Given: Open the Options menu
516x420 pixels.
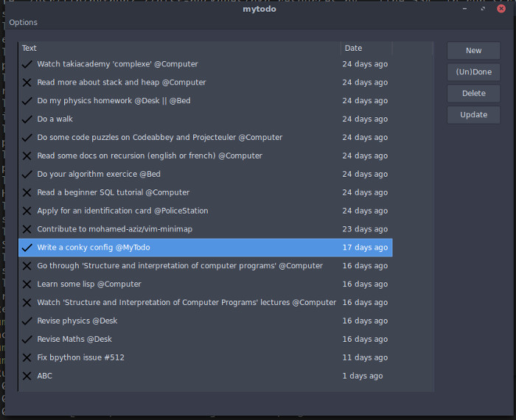Looking at the screenshot, I should pos(24,23).
